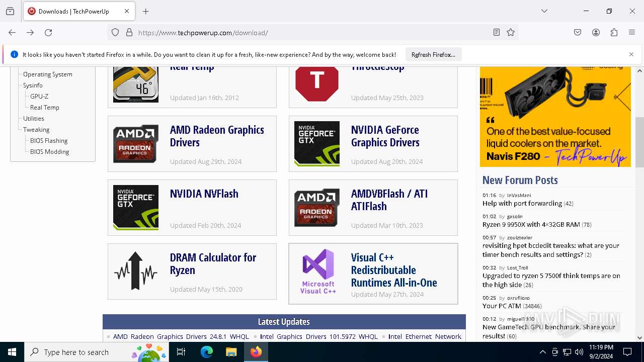Viewport: 644px width, 362px height.
Task: Bookmark this page with the star
Action: coord(511,33)
